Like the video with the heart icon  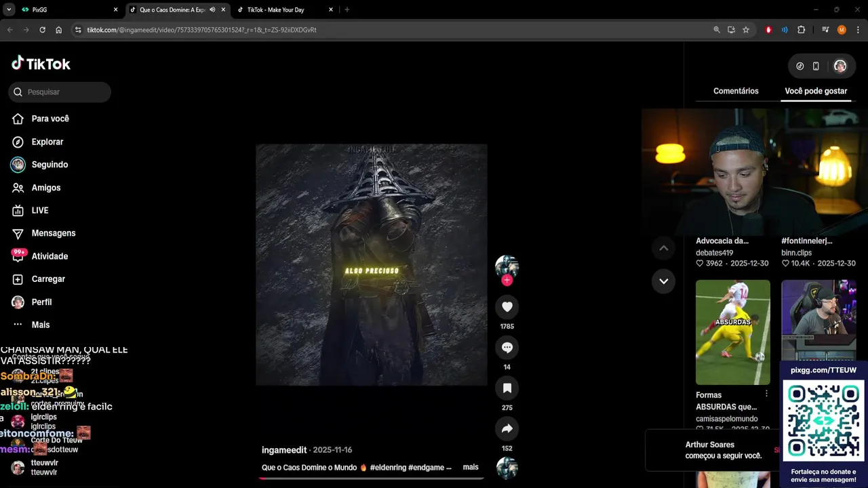pyautogui.click(x=507, y=307)
